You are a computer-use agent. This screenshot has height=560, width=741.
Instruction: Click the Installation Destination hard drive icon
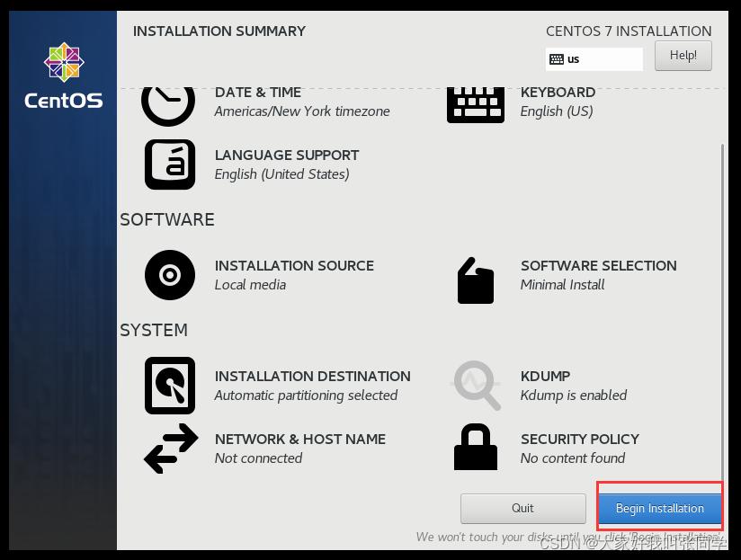coord(170,386)
